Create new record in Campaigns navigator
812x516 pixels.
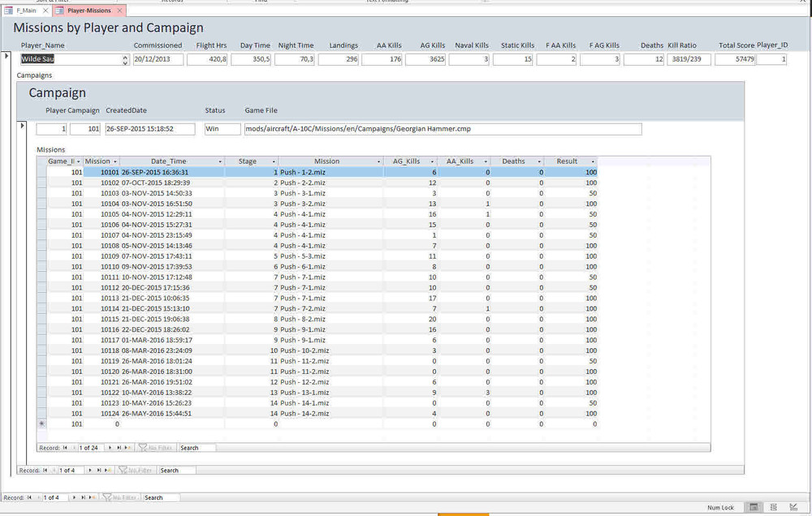[107, 471]
